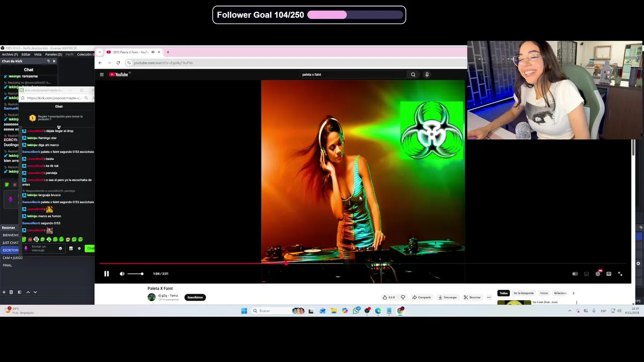This screenshot has width=644, height=362.
Task: Open a new browser tab
Action: pyautogui.click(x=168, y=52)
